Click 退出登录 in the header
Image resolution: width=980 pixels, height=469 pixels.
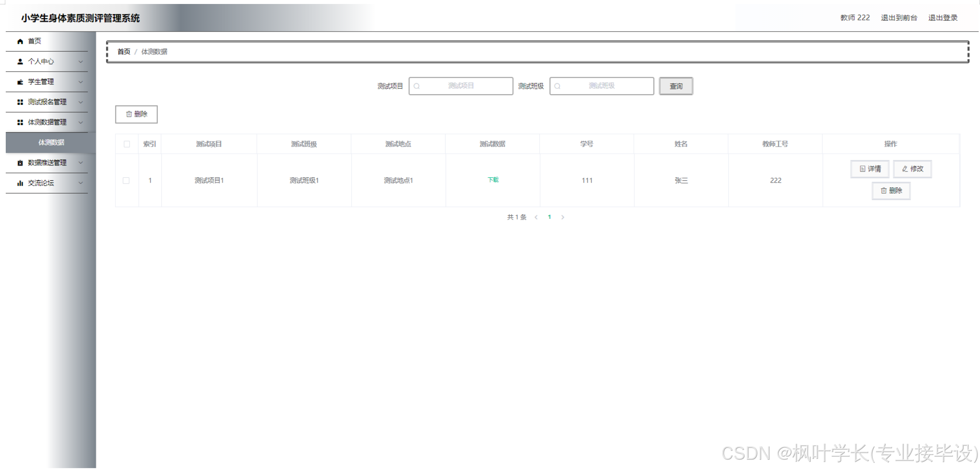click(942, 18)
